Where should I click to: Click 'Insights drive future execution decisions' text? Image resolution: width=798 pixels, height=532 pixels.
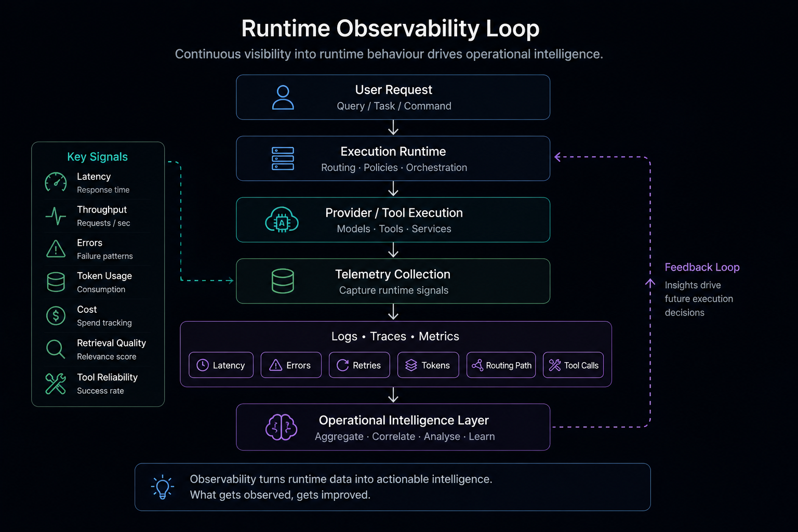tap(699, 299)
